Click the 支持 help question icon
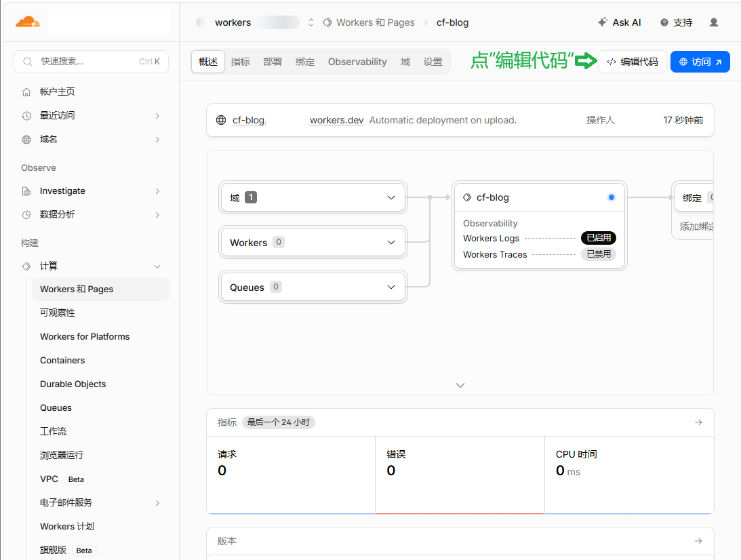741x560 pixels. [x=664, y=22]
